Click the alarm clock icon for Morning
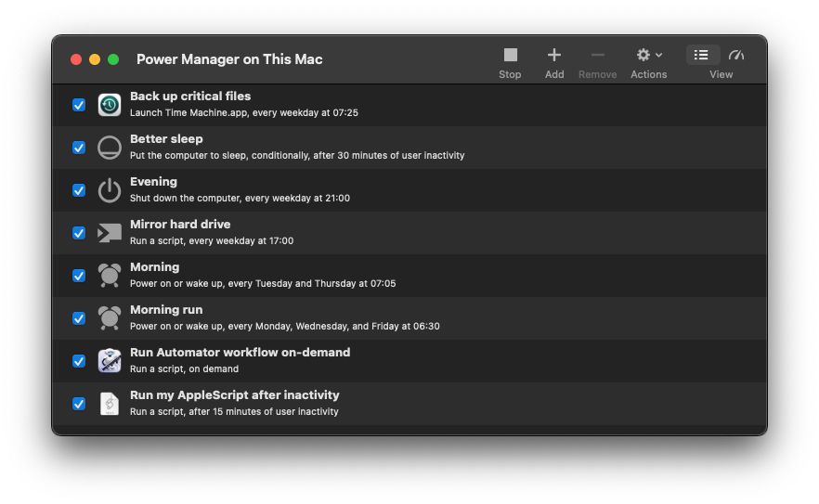This screenshot has height=504, width=819. click(110, 276)
